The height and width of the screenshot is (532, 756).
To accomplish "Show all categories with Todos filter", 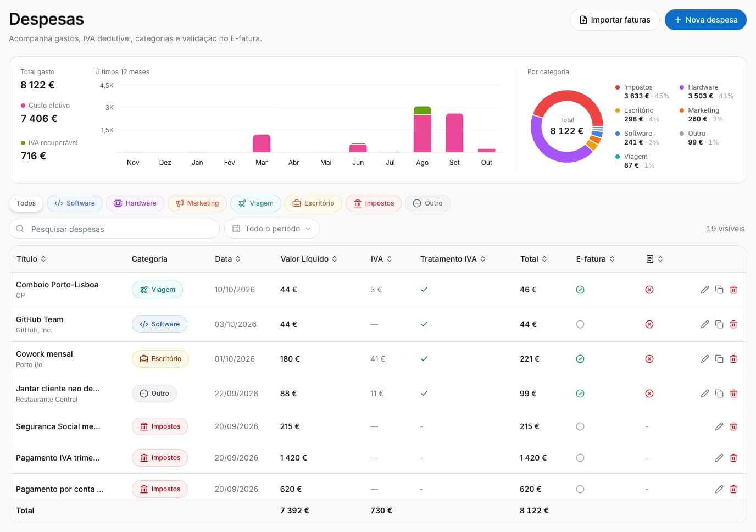I will pos(26,203).
